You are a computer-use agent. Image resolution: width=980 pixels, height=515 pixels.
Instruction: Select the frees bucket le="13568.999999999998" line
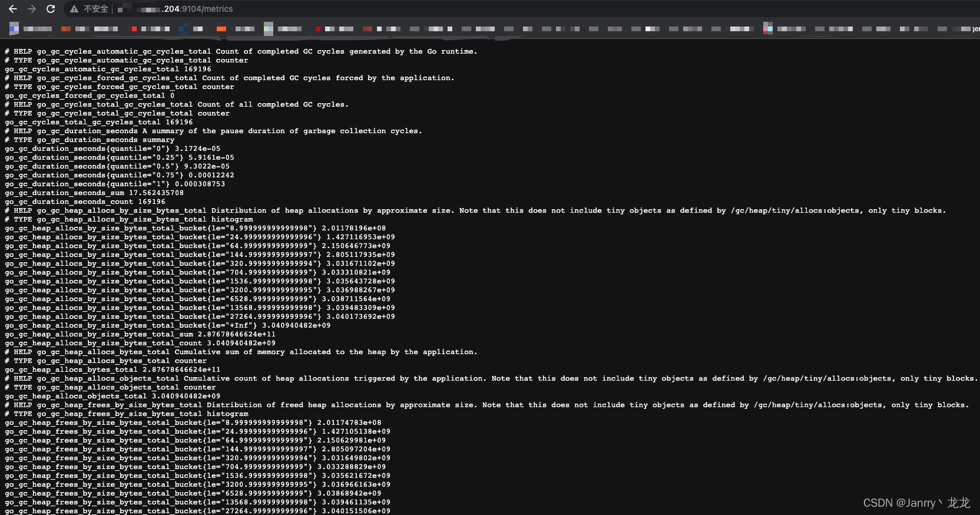click(x=198, y=503)
